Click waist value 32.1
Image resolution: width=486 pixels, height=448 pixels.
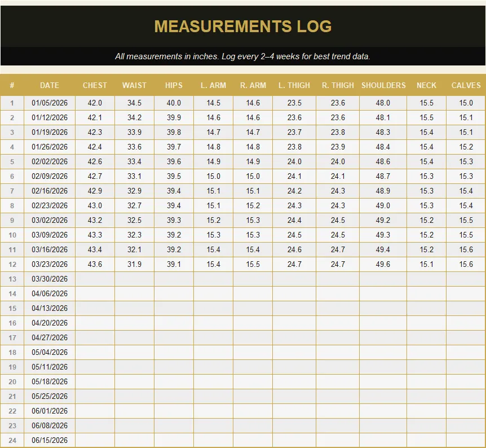(x=135, y=250)
